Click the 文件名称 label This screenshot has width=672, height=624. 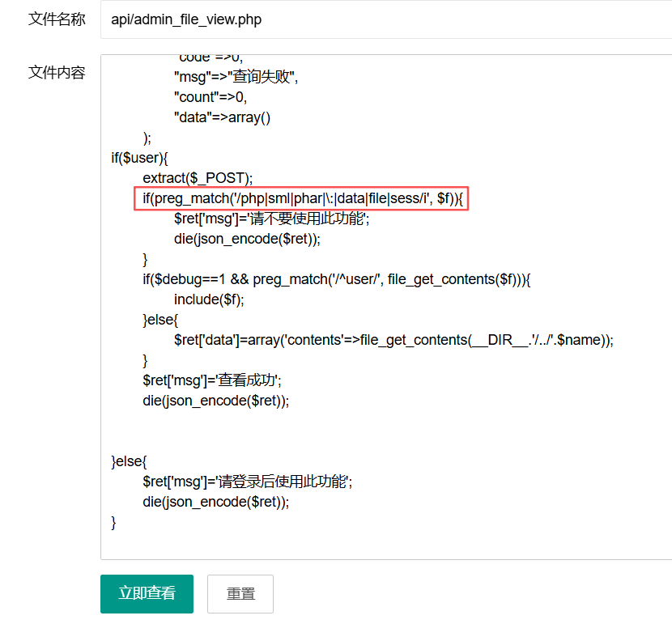(56, 19)
